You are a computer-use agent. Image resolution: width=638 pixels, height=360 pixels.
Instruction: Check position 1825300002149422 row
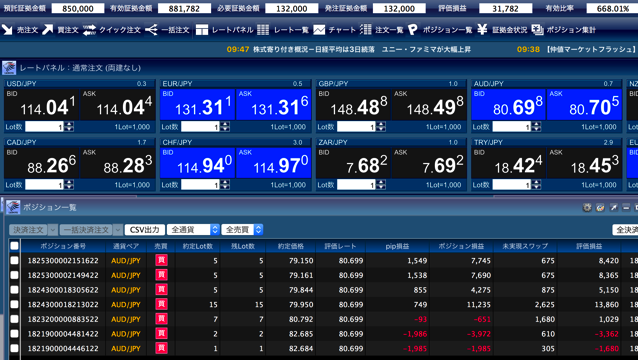[x=14, y=275]
